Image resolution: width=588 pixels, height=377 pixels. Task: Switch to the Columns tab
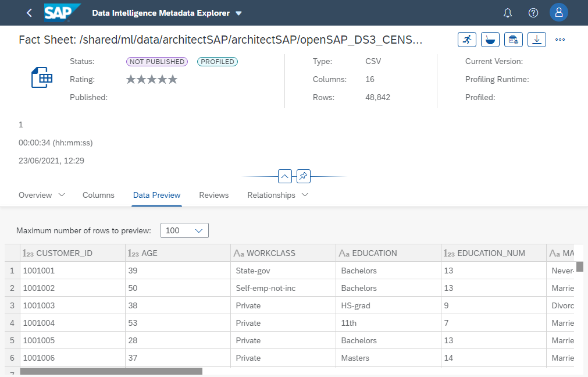98,195
